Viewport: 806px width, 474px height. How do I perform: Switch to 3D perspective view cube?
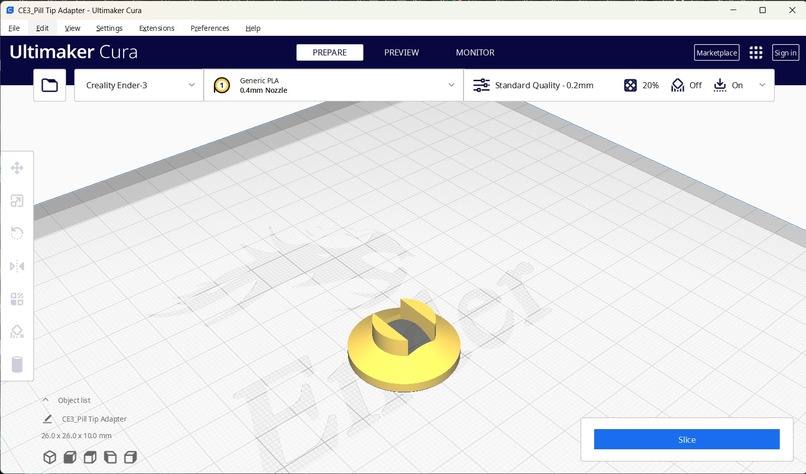click(50, 457)
